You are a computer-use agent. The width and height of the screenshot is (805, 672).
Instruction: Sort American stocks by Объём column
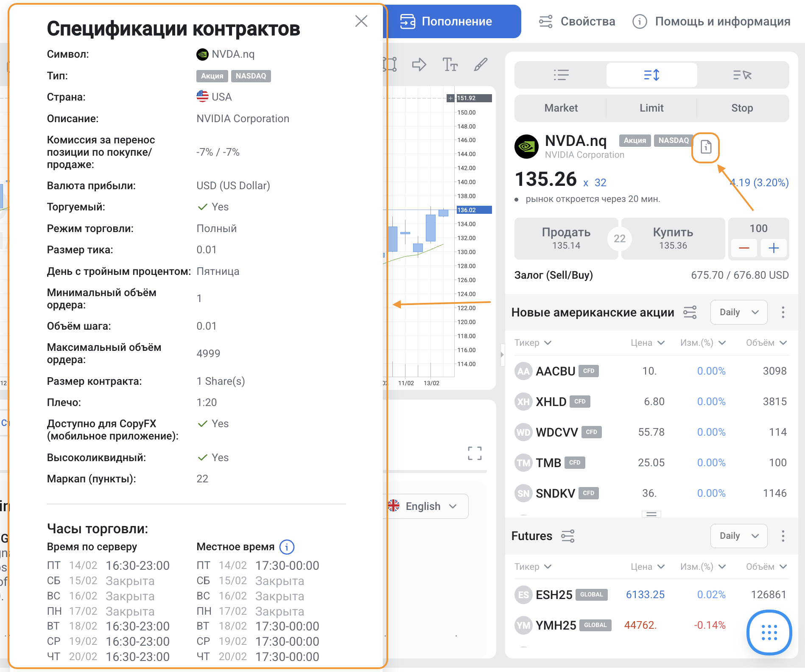(766, 343)
